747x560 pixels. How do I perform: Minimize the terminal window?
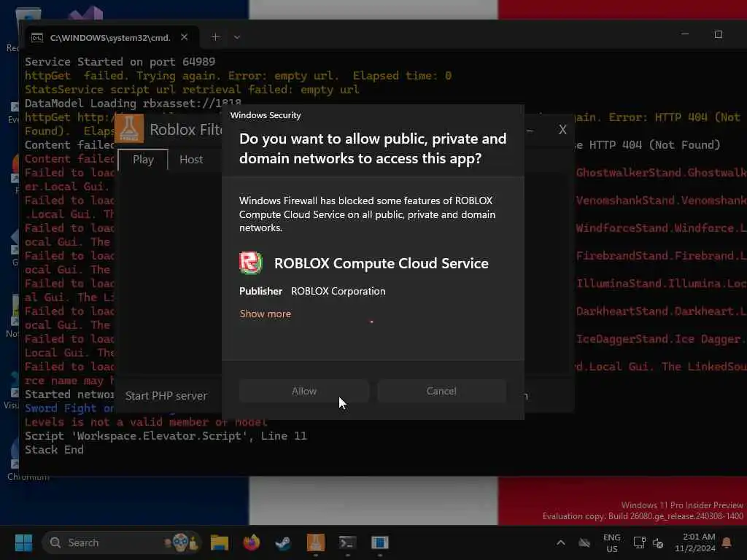(x=684, y=34)
